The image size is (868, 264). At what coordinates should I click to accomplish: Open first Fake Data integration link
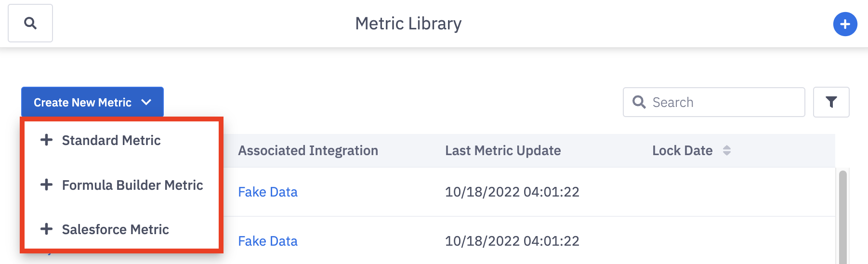(268, 192)
